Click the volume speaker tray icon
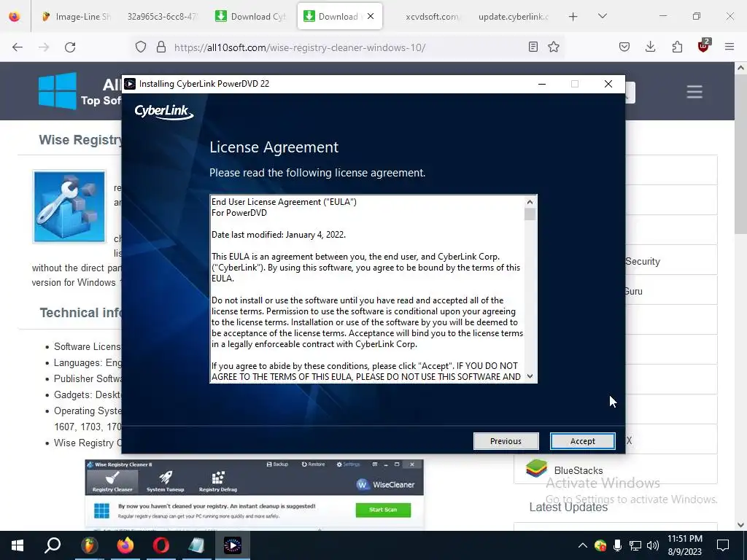 [x=653, y=545]
